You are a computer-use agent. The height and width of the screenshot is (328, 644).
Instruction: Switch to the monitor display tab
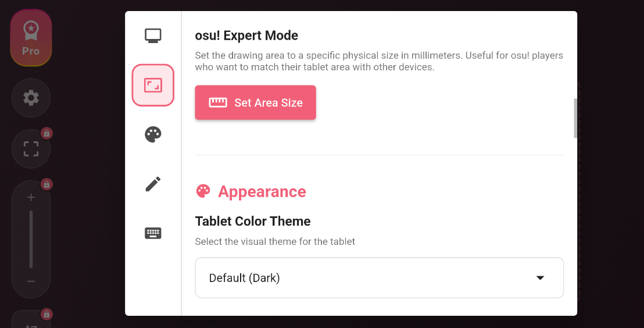point(153,36)
